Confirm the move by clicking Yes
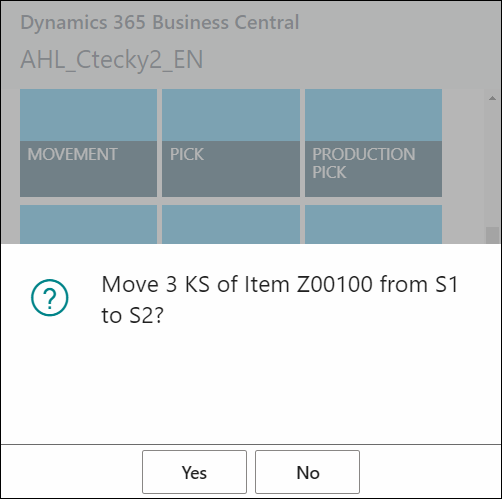 coord(194,472)
